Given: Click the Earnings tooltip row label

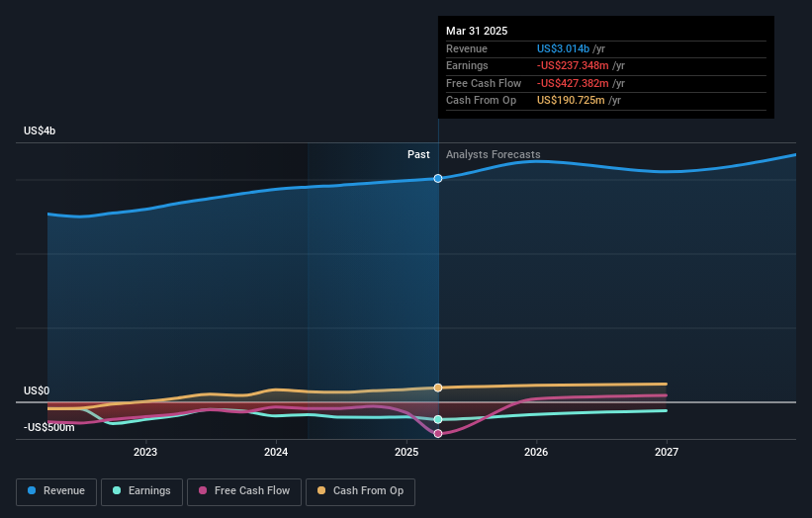Looking at the screenshot, I should click(467, 65).
